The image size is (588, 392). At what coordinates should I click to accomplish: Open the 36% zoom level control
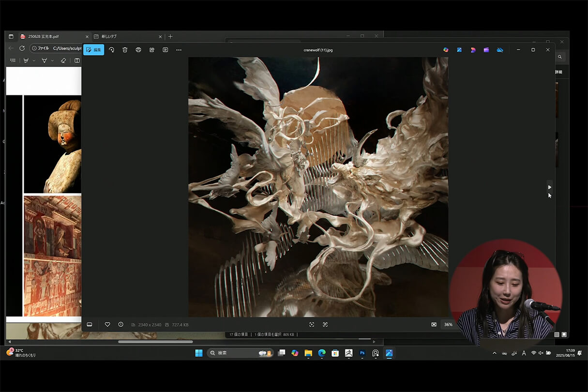[x=448, y=324]
